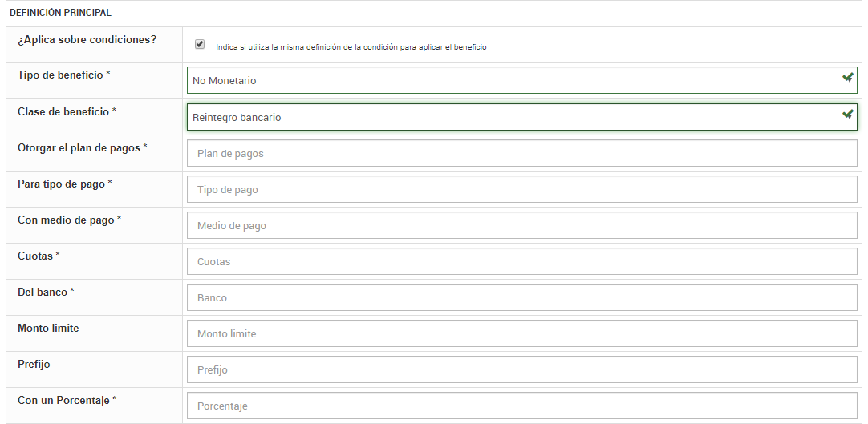
Task: Focus the 'Porcentaje' input field
Action: click(x=521, y=406)
